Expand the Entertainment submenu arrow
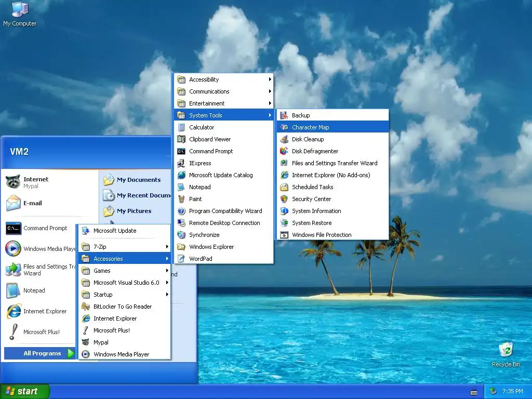This screenshot has width=532, height=399. [x=270, y=103]
